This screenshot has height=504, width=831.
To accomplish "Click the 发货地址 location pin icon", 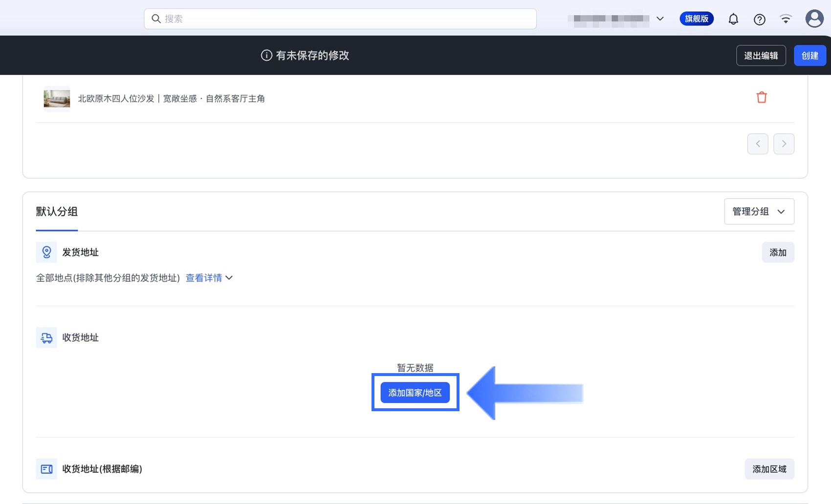I will point(46,252).
